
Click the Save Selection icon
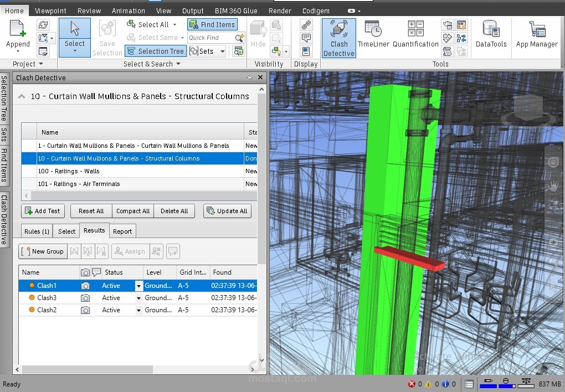(107, 28)
